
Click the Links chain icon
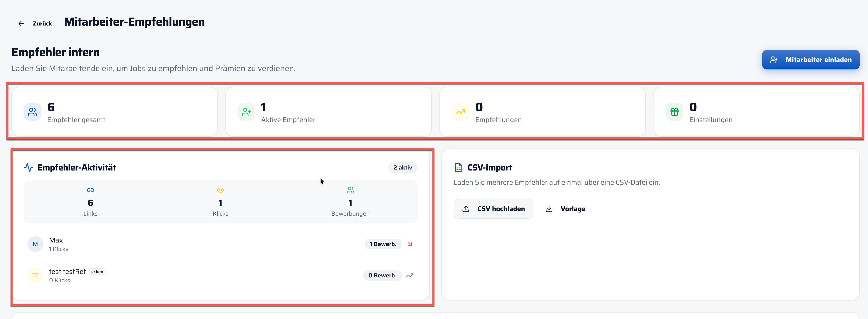tap(90, 190)
